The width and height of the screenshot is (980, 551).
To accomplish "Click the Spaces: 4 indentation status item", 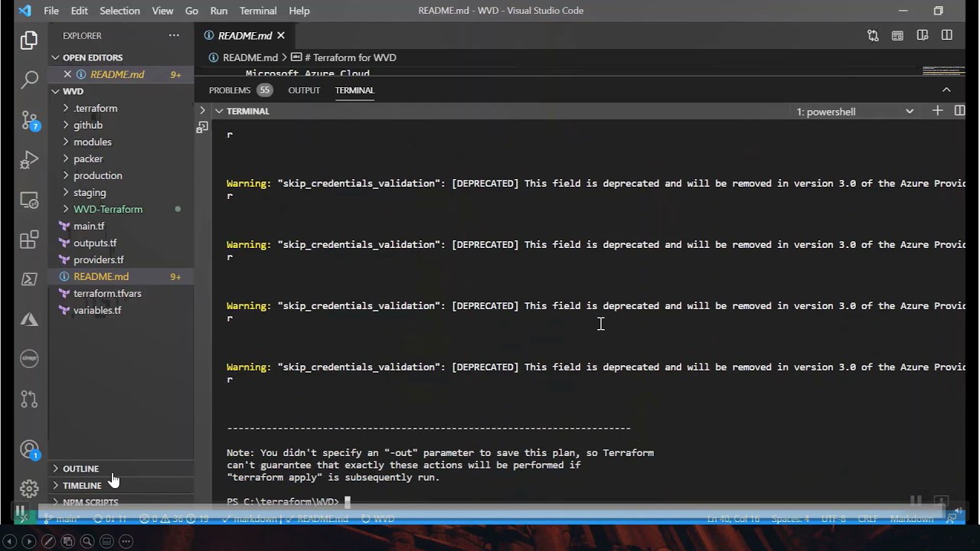I will coord(790,518).
